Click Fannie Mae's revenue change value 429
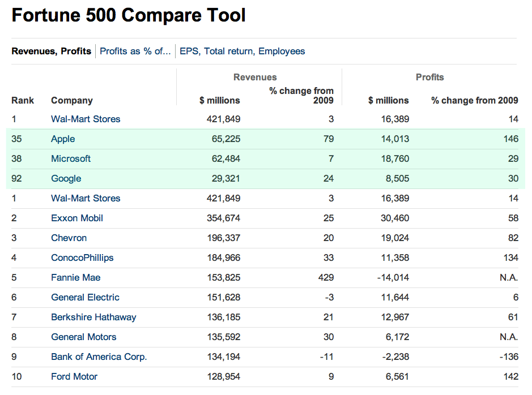Viewport: 532px width, 395px height. click(x=326, y=277)
